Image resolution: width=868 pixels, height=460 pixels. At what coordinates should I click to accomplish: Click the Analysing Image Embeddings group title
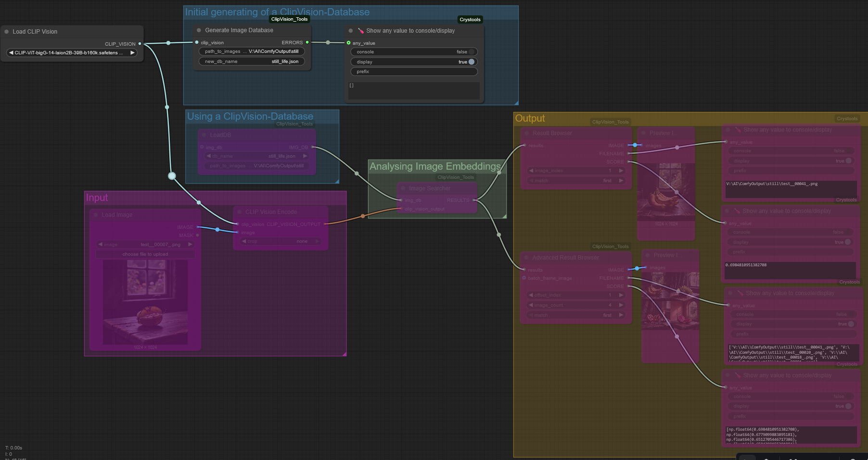435,166
